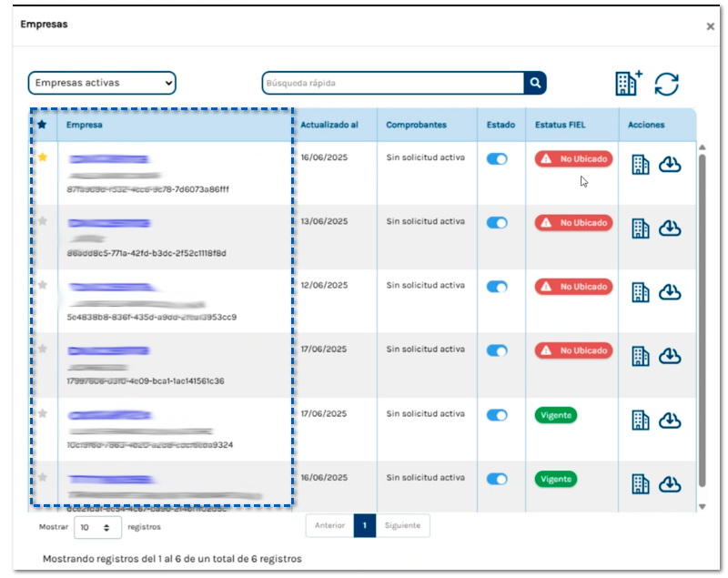The height and width of the screenshot is (578, 728).
Task: Disable Estado switch in 17/06/2025 Vigente row
Action: pos(497,415)
